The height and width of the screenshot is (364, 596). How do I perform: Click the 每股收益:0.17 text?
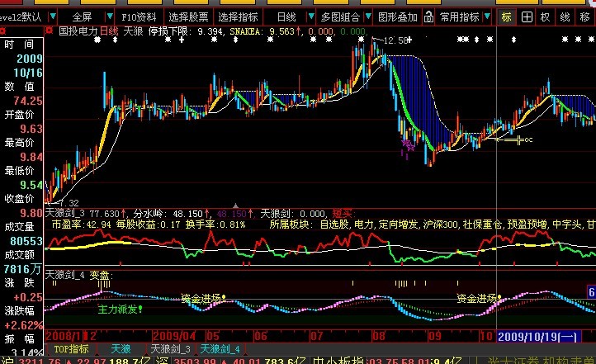tap(149, 225)
